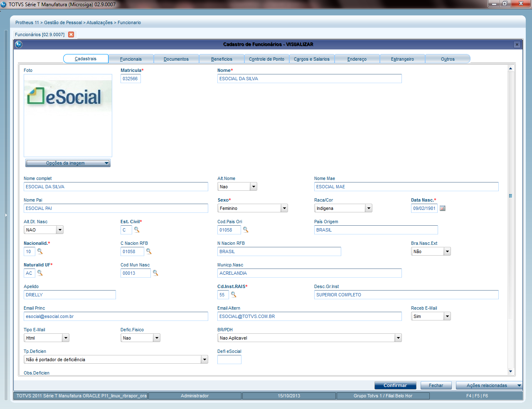Screen dimensions: 532x409
Task: Click the Naturalid UF search magnifier
Action: pos(40,273)
